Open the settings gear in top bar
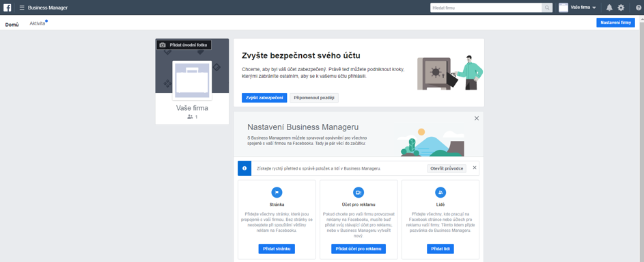 (x=621, y=8)
